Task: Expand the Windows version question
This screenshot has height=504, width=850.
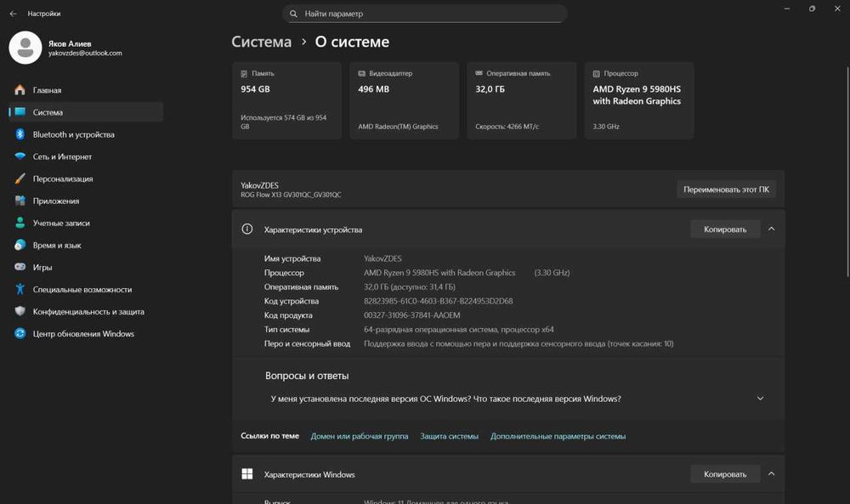Action: [x=760, y=399]
